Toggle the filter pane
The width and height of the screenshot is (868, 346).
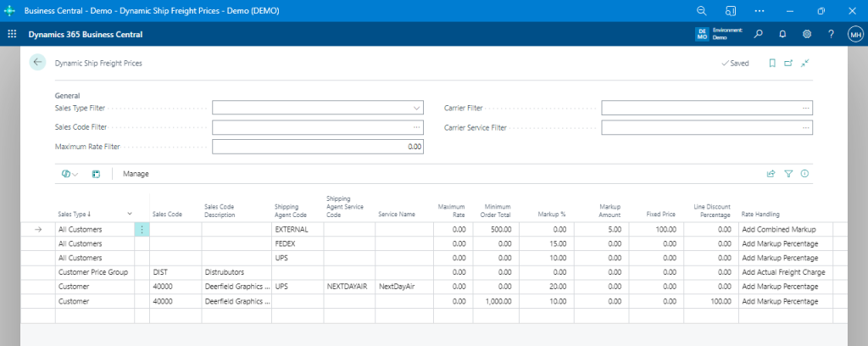[x=788, y=174]
